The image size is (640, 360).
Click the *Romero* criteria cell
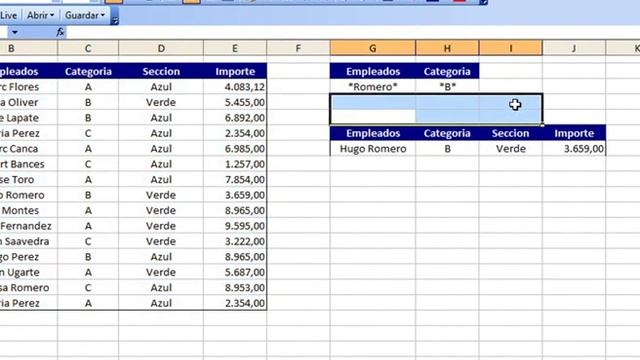pos(373,87)
